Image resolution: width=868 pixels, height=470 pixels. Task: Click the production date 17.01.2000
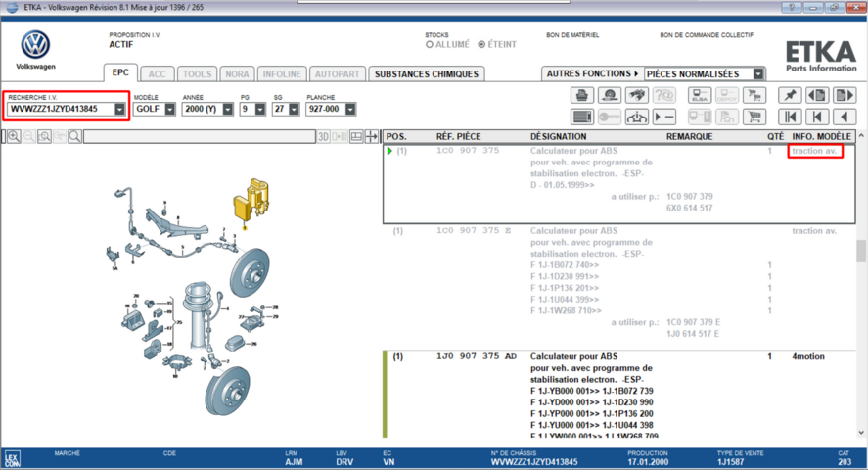(648, 462)
